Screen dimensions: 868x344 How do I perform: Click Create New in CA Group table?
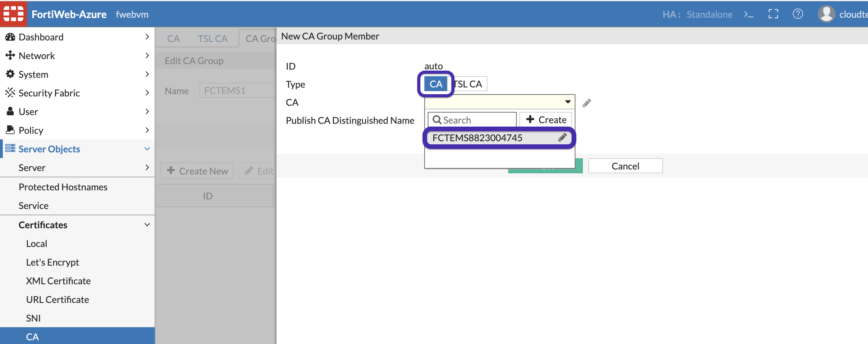point(197,171)
